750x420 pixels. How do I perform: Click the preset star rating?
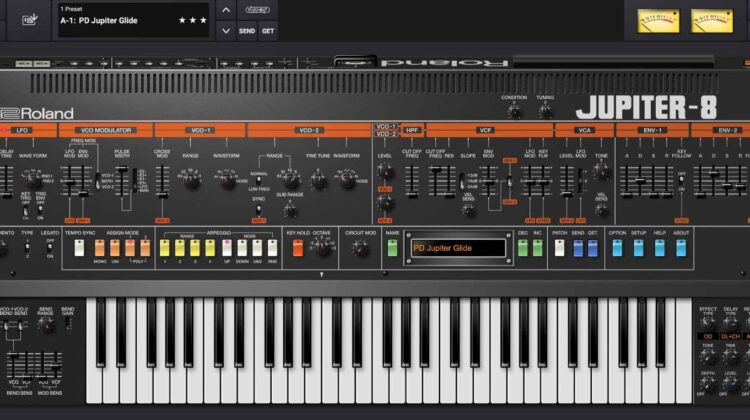(192, 21)
